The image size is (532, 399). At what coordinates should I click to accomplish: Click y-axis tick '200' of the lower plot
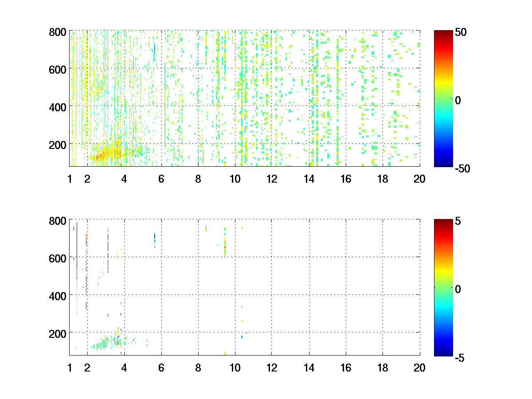click(x=58, y=333)
